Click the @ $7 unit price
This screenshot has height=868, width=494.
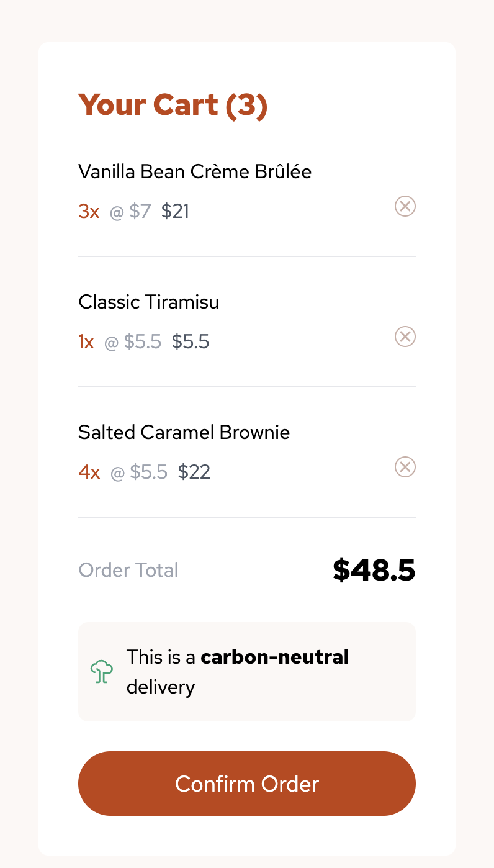click(x=130, y=212)
